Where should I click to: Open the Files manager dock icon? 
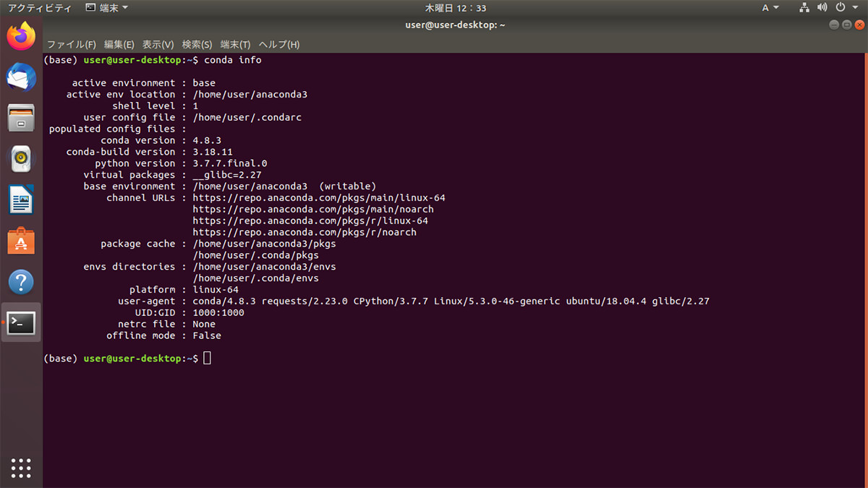[x=21, y=118]
